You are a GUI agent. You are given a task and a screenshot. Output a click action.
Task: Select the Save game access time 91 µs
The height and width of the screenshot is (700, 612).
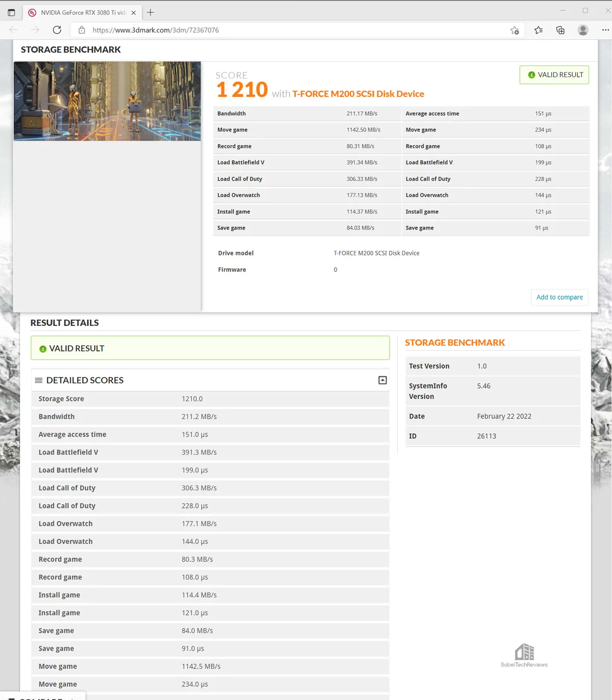542,228
